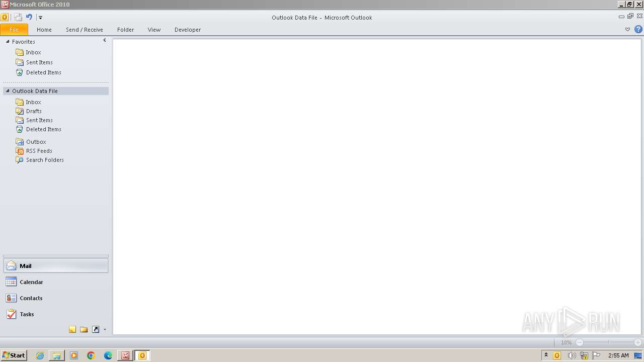Screen dimensions: 644x362
Task: Click the Send/Receive All Folders quick access icon
Action: pyautogui.click(x=18, y=17)
